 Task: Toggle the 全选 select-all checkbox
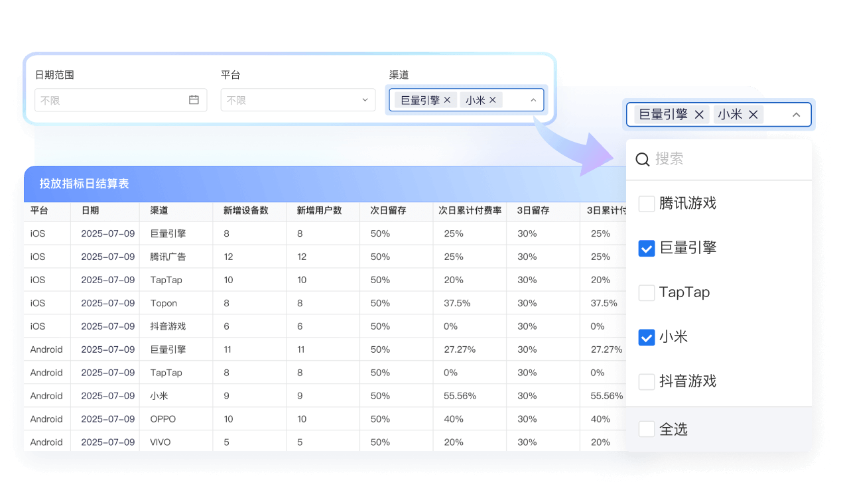tap(646, 429)
